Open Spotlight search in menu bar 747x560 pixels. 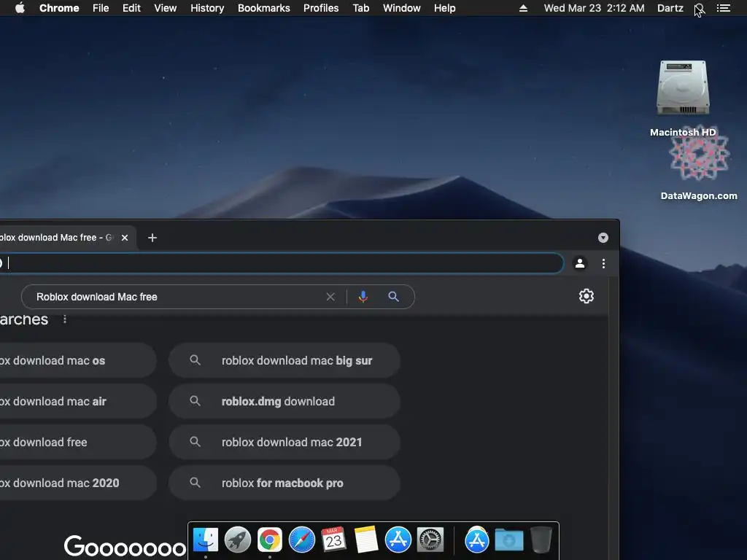699,8
